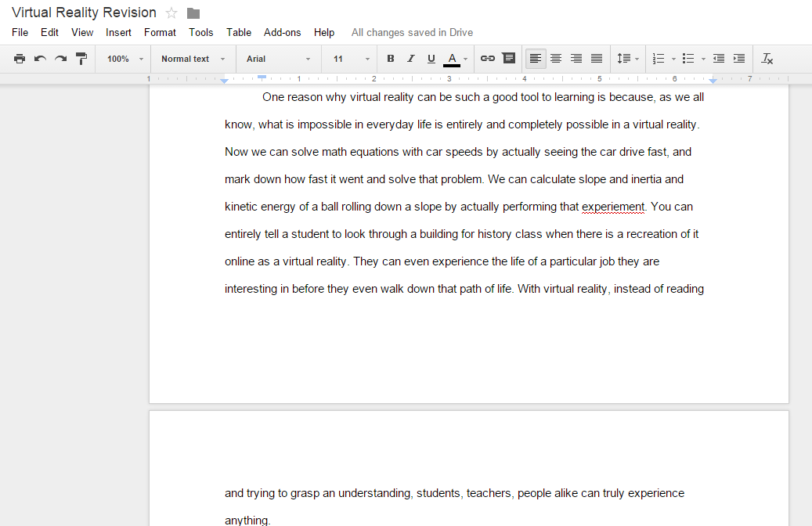Increase the paragraph indent
This screenshot has height=526, width=812.
(x=739, y=59)
